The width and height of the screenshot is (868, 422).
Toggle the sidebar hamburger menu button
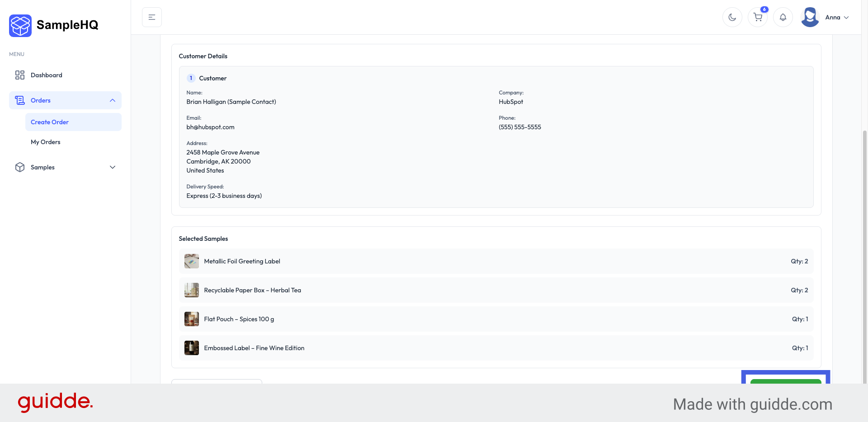[x=152, y=17]
